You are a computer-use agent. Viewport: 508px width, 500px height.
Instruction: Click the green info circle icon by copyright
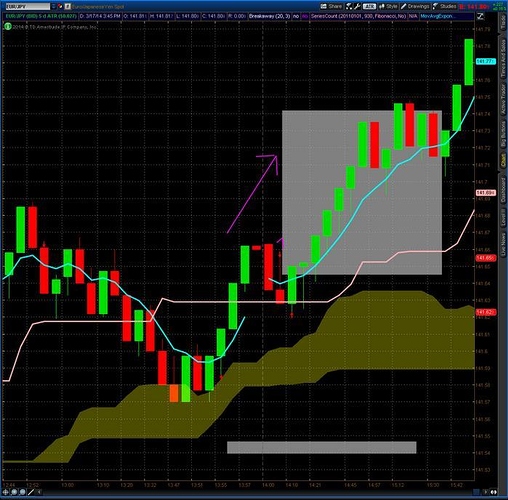coord(7,27)
